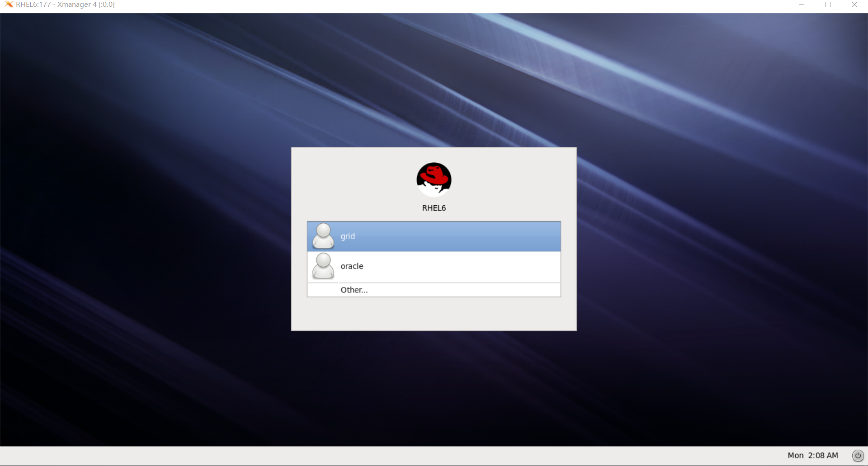Select the grid user account
This screenshot has width=868, height=466.
434,236
